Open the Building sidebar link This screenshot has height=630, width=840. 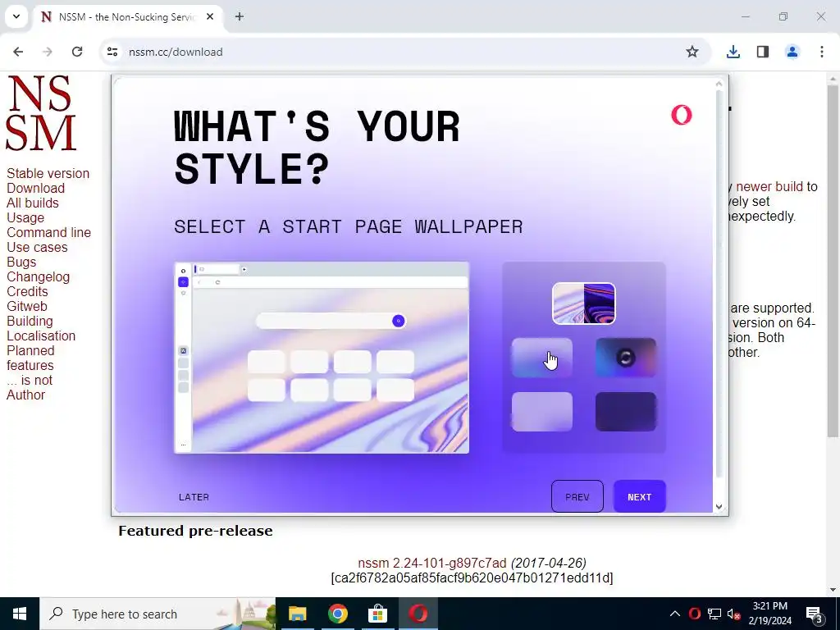30,321
